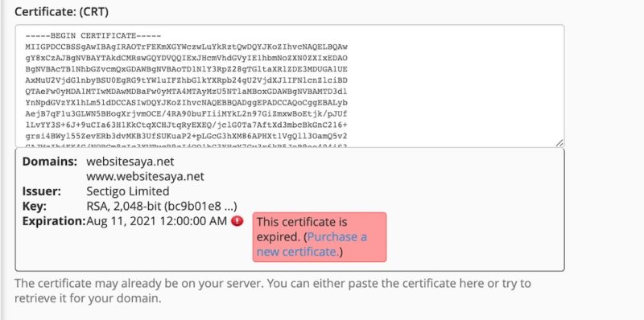Click the Key label
The height and width of the screenshot is (320, 644).
(x=34, y=207)
